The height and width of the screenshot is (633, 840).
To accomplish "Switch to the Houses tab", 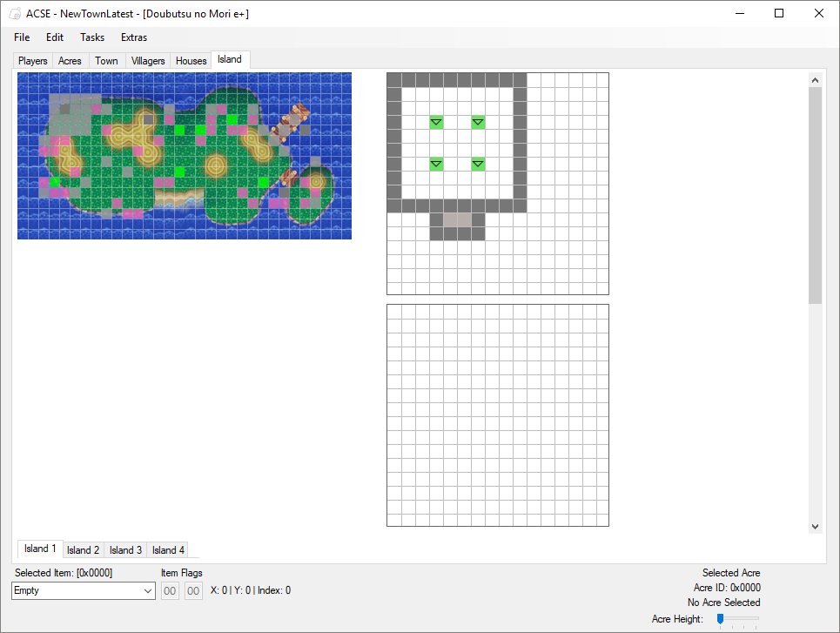I will (x=192, y=61).
